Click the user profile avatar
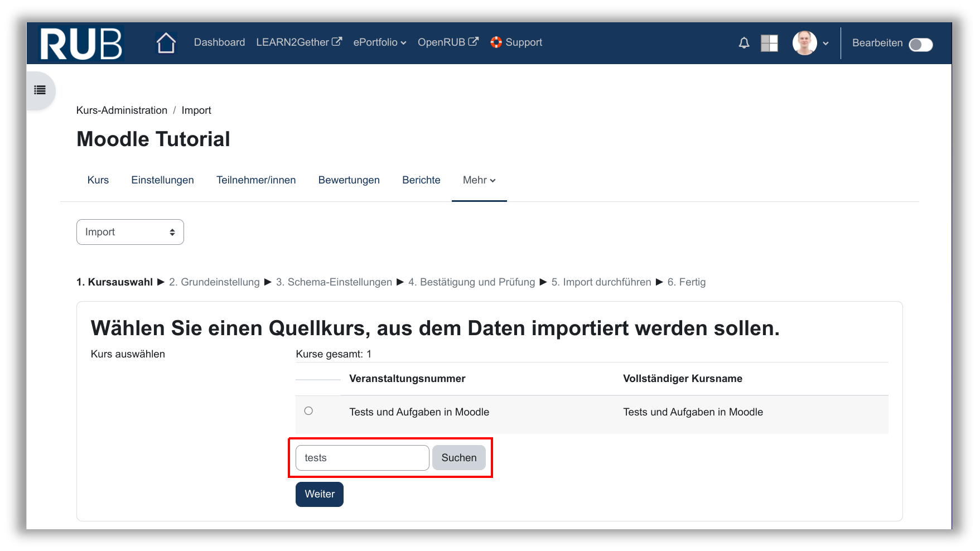This screenshot has height=551, width=980. (x=804, y=43)
